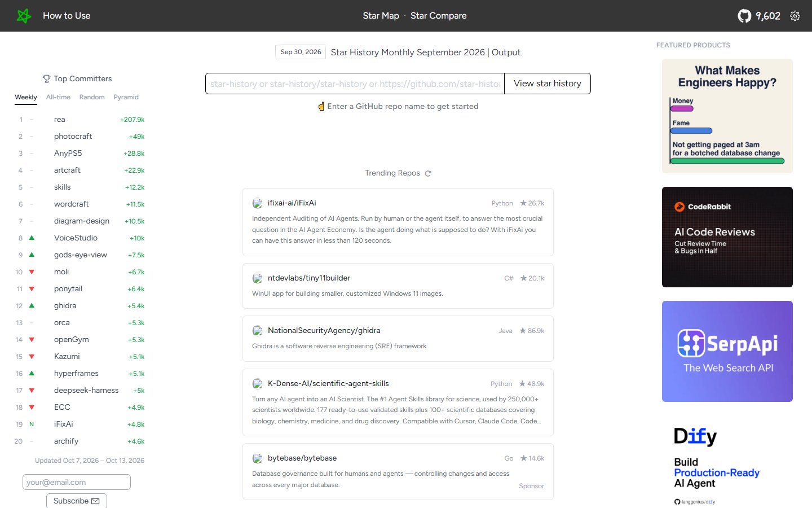
Task: Click the green star logo icon
Action: (24, 16)
